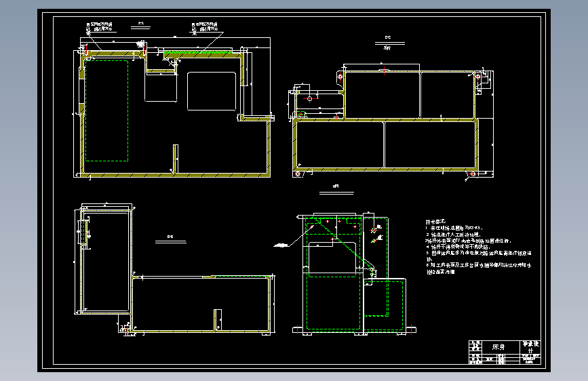Select leader note pointing into lower-right view

(282, 245)
